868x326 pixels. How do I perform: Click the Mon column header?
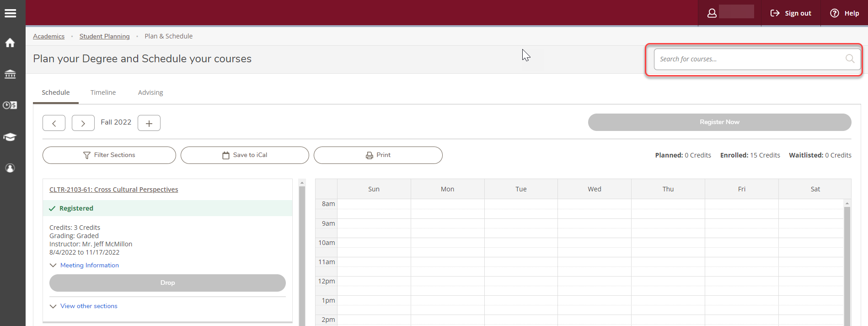pyautogui.click(x=447, y=189)
